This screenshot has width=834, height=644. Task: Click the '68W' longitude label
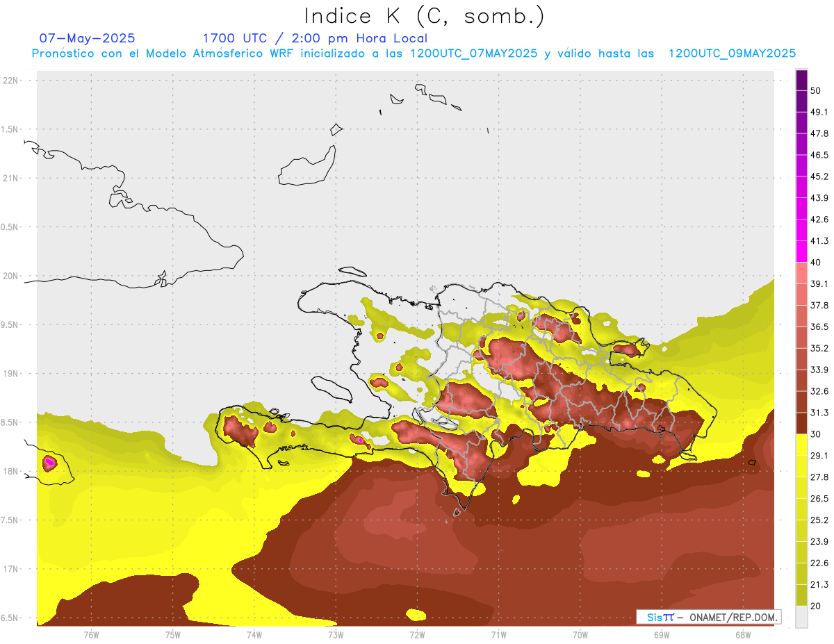click(743, 635)
